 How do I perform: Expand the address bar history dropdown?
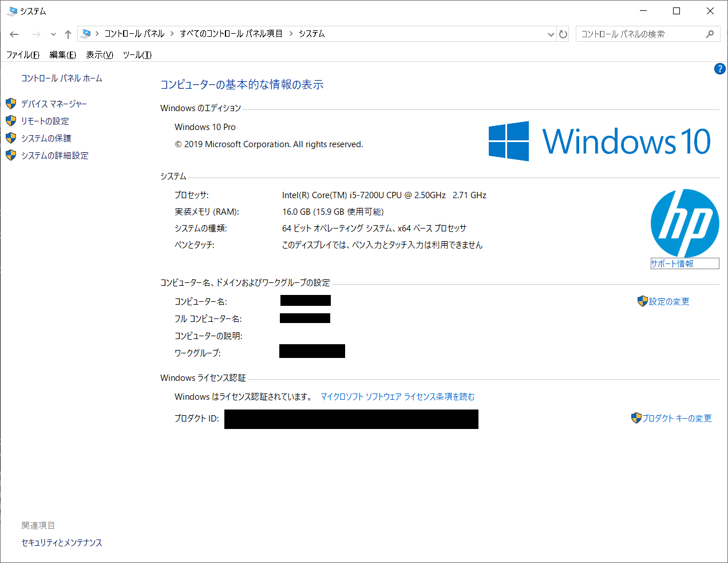(551, 34)
